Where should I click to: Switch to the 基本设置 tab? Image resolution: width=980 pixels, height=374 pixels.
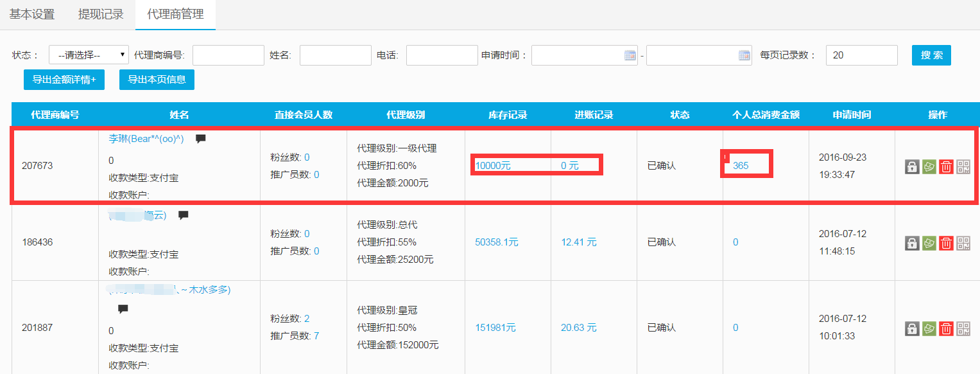pyautogui.click(x=32, y=14)
